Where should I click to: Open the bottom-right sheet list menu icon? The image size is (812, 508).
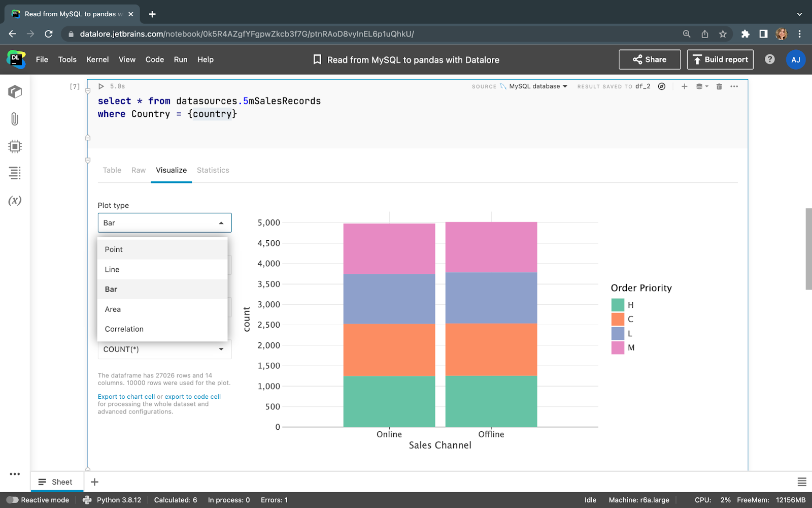802,482
